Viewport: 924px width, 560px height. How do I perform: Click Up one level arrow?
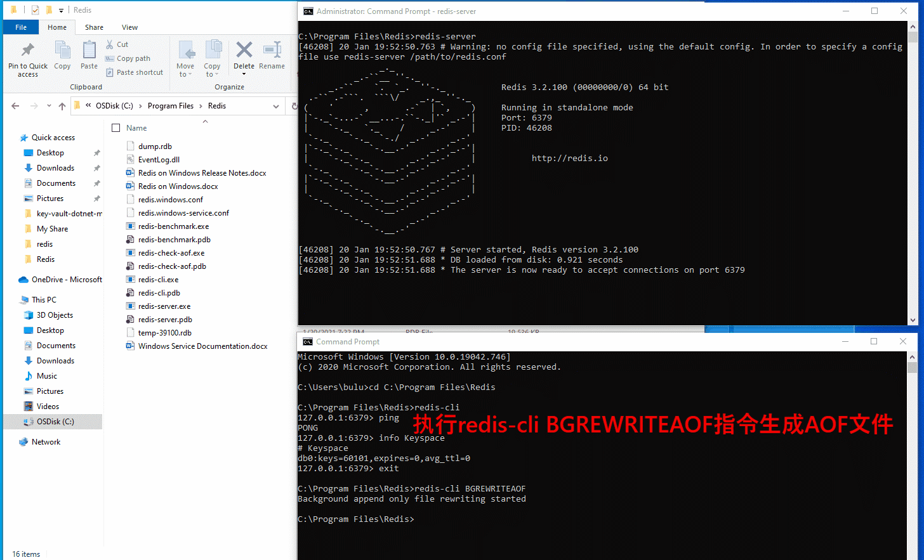coord(62,106)
